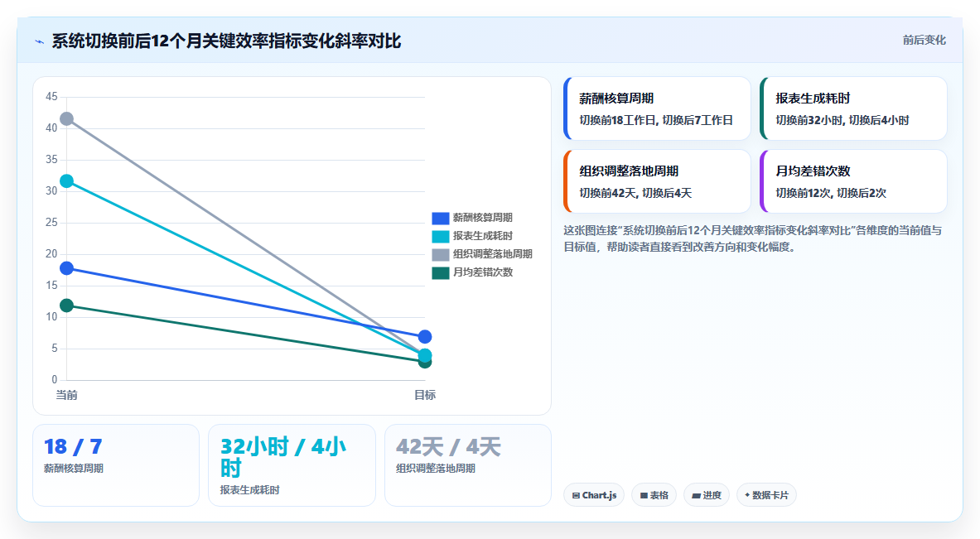Screen dimensions: 980x539
Task: Click the lightning icon beside the title
Action: click(40, 42)
